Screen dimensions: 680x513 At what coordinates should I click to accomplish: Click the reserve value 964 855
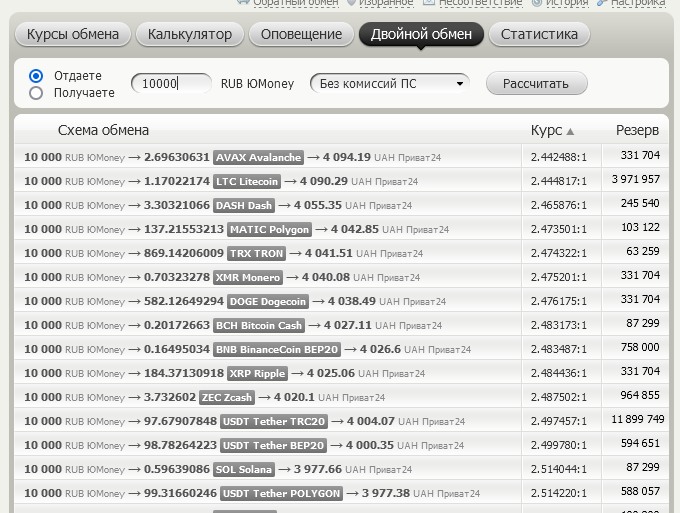(640, 395)
